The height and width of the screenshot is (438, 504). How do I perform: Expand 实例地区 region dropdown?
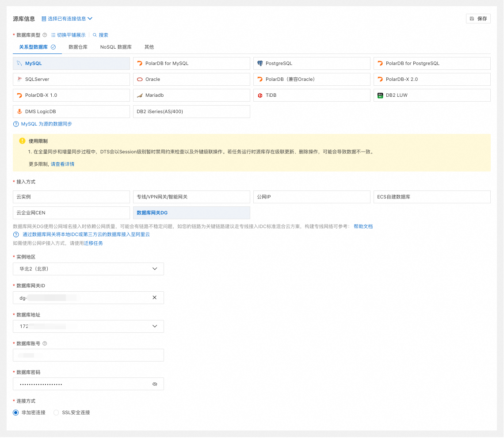pyautogui.click(x=88, y=269)
